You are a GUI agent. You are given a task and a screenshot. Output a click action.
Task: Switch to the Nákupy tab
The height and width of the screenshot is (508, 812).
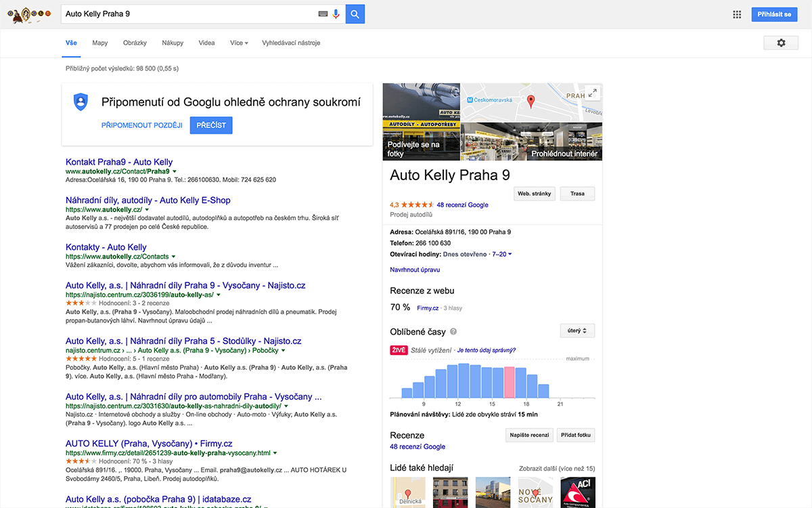173,43
